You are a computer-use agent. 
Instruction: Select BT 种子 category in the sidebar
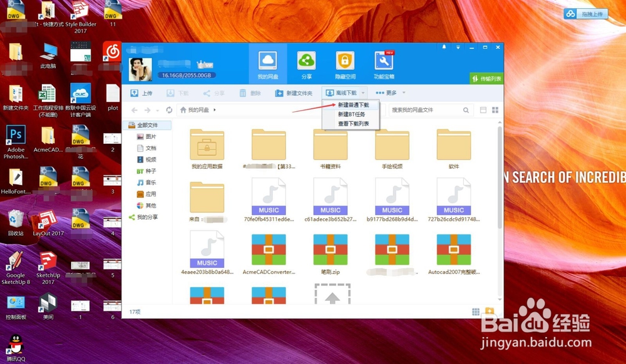click(x=146, y=171)
